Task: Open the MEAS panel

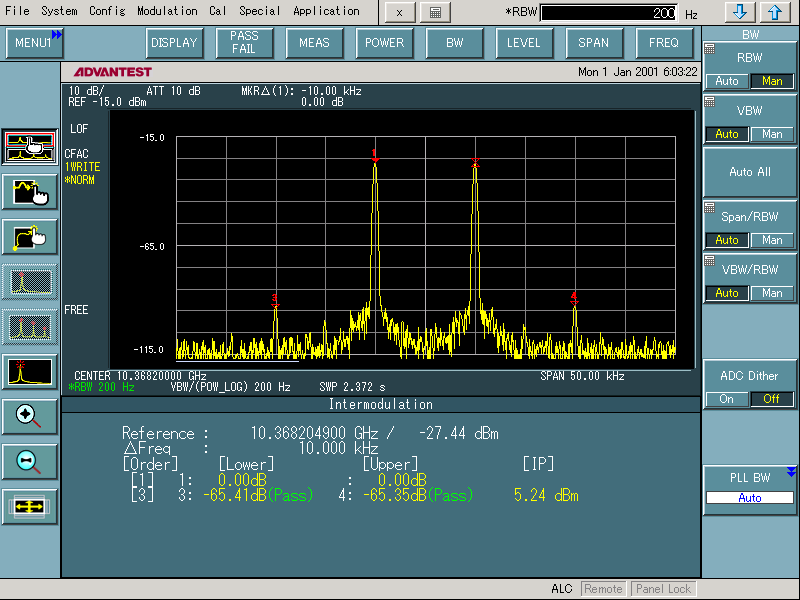Action: click(x=314, y=43)
